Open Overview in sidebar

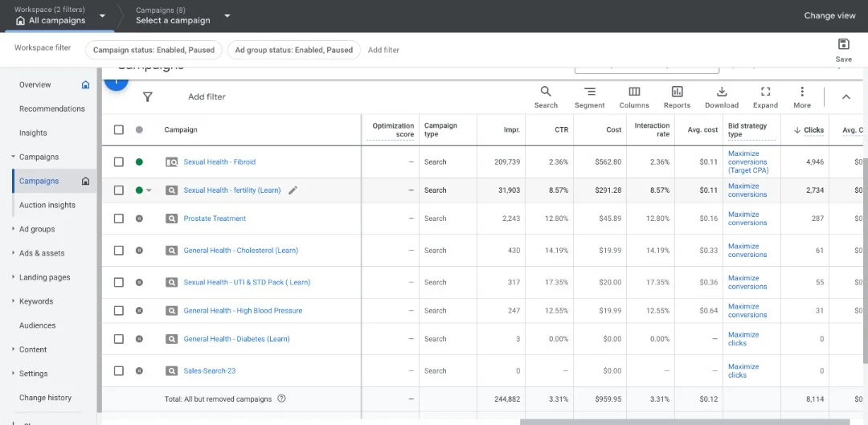coord(35,84)
